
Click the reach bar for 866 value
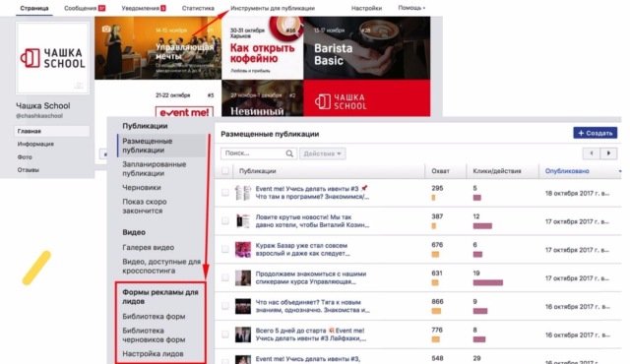pyautogui.click(x=436, y=311)
